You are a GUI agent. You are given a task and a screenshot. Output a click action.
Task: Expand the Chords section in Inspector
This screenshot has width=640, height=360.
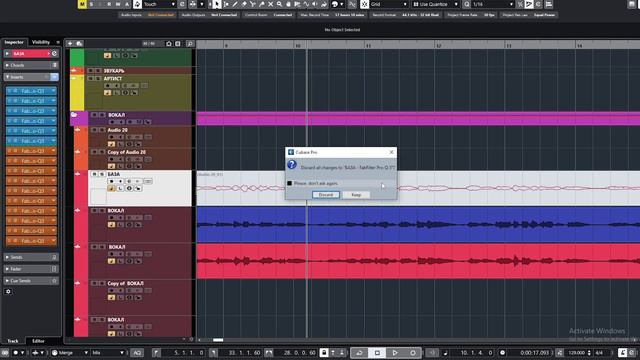point(7,65)
